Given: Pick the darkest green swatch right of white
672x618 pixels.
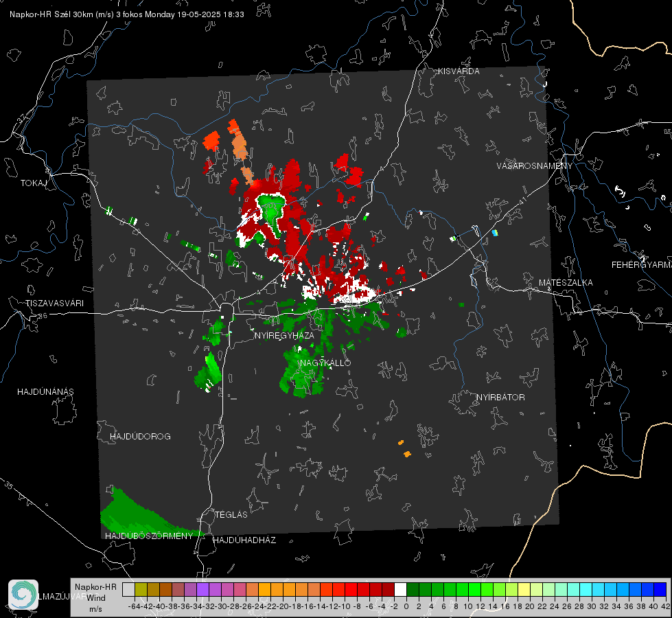Looking at the screenshot, I should click(x=413, y=589).
